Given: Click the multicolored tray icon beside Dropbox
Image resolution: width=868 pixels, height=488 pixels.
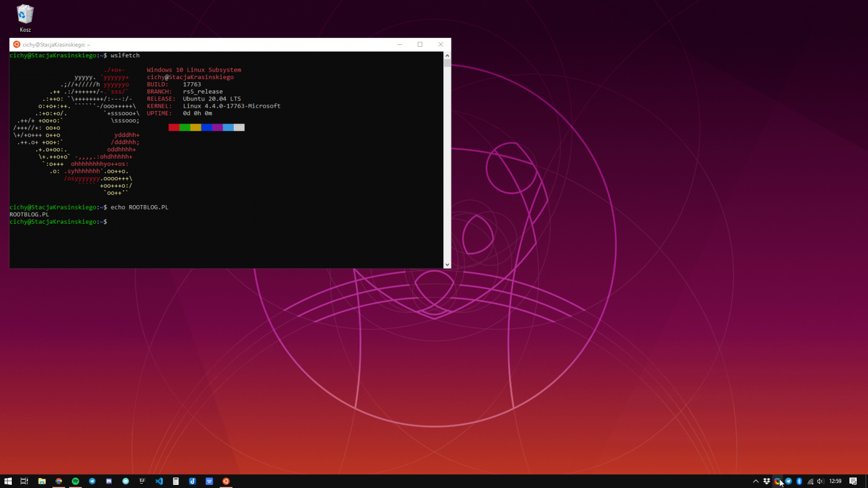Looking at the screenshot, I should tap(778, 481).
